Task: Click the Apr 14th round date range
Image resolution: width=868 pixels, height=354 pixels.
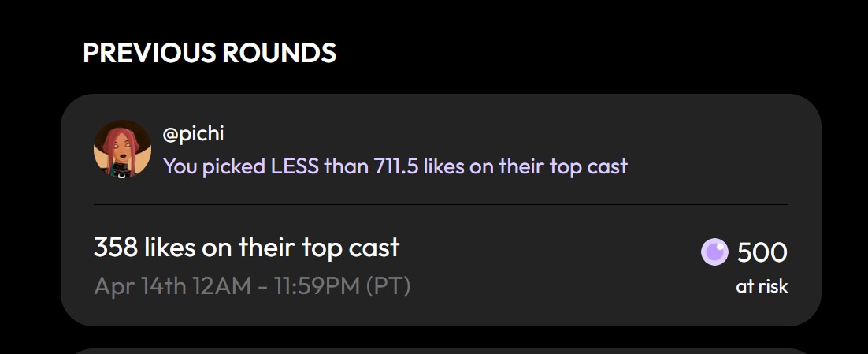Action: [252, 286]
